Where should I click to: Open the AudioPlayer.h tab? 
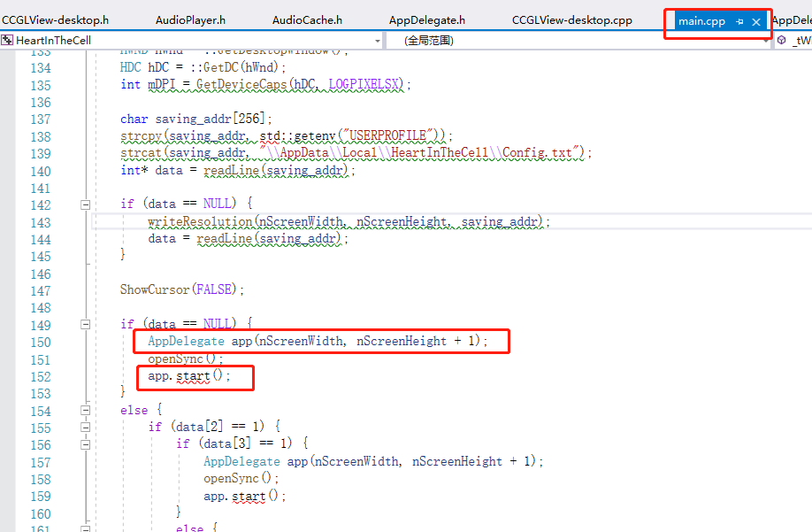click(190, 20)
